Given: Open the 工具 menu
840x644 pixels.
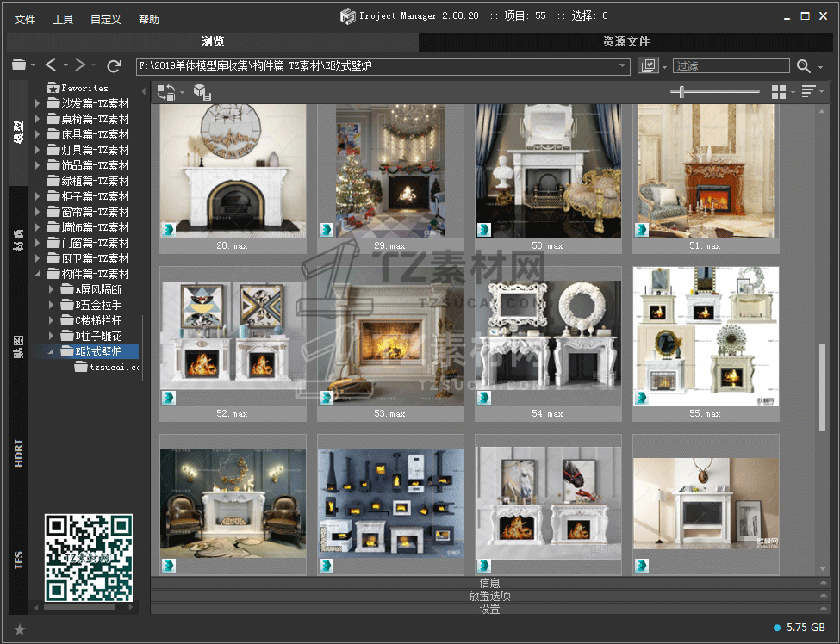Looking at the screenshot, I should (x=63, y=20).
